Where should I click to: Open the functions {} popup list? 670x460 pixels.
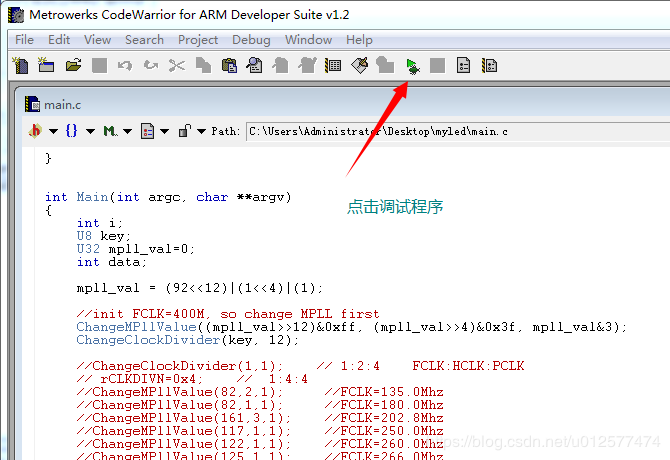(x=80, y=131)
